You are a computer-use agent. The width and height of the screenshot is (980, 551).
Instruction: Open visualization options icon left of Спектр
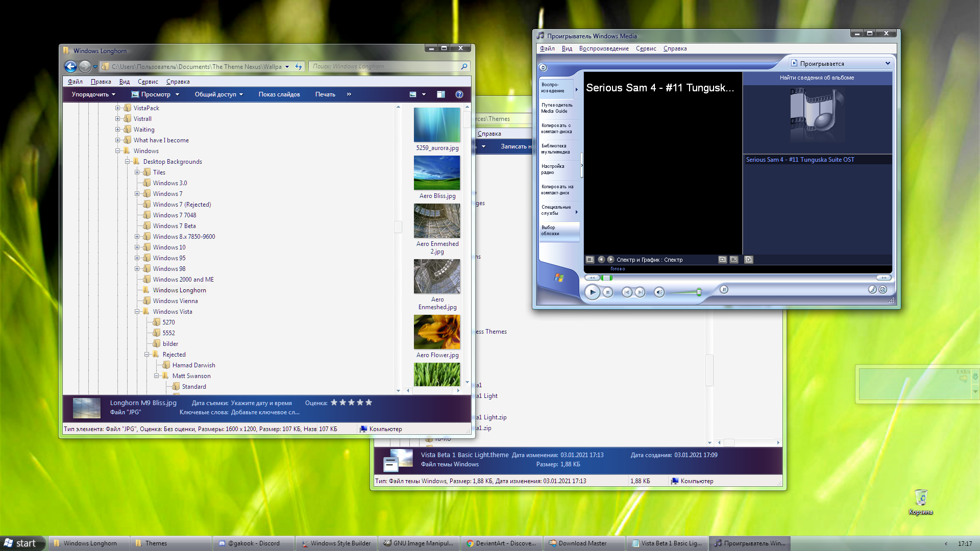click(590, 259)
